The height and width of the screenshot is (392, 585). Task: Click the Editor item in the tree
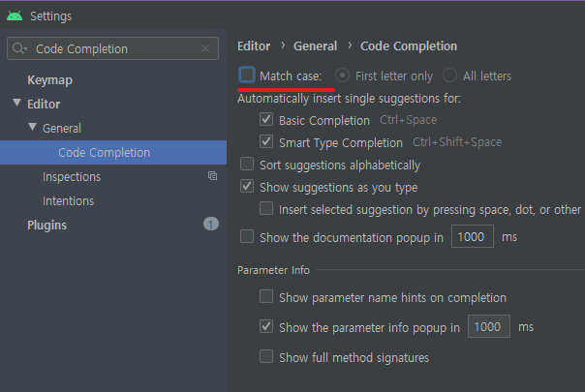coord(44,105)
